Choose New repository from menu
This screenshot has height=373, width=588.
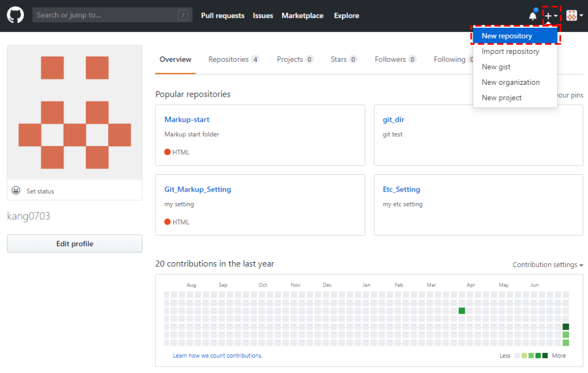pos(515,36)
